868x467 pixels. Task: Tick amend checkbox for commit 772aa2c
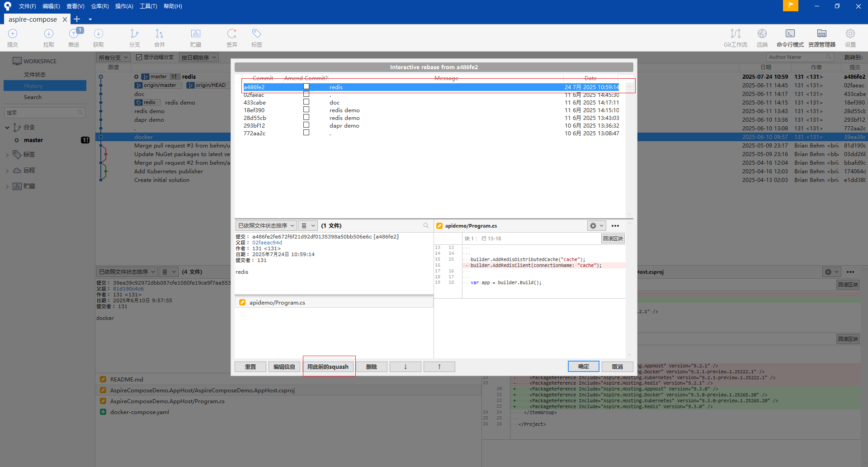tap(306, 133)
